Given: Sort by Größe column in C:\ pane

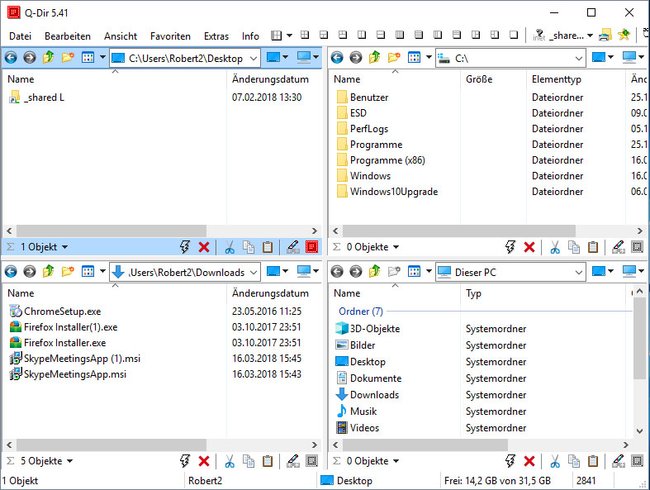Looking at the screenshot, I should click(479, 79).
